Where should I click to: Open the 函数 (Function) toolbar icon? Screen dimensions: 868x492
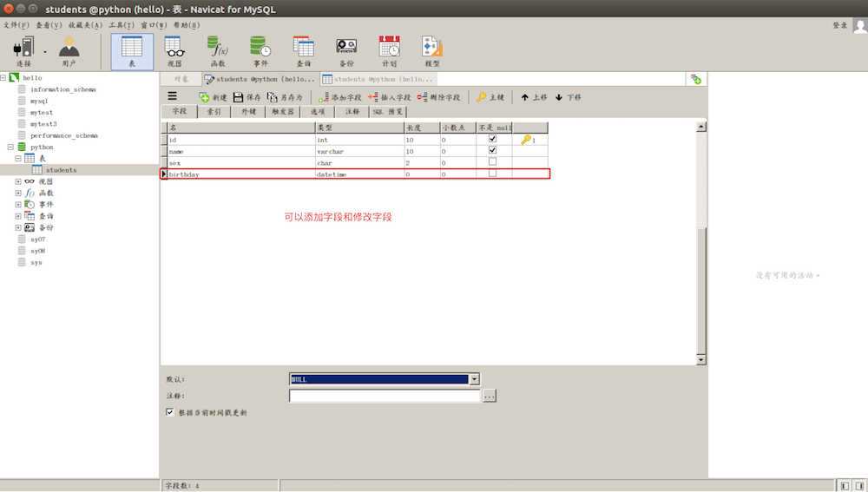click(x=218, y=50)
